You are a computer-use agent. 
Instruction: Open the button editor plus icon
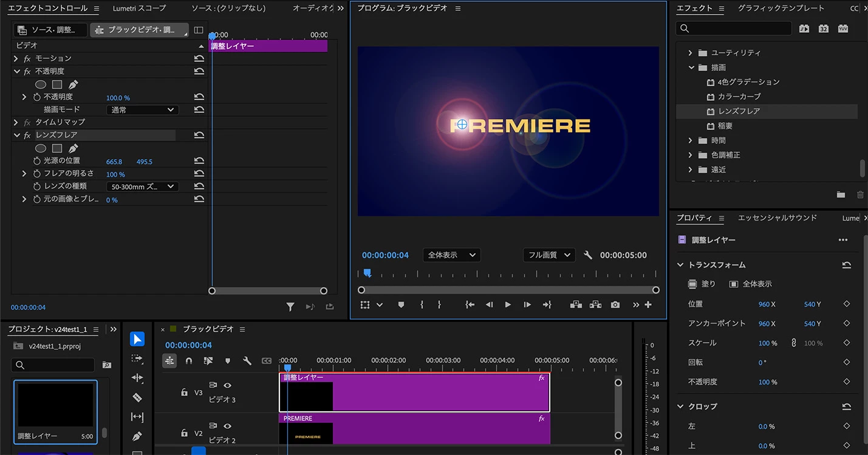[648, 304]
